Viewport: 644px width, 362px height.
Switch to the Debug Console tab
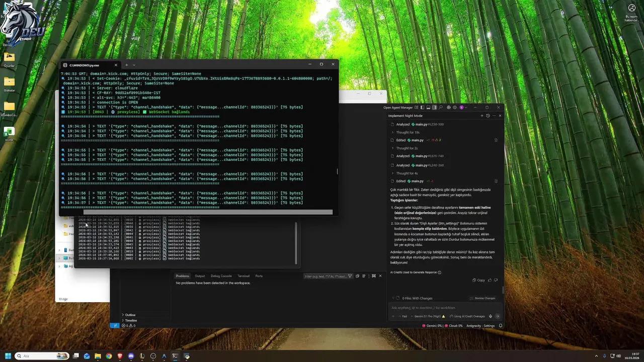[221, 276]
